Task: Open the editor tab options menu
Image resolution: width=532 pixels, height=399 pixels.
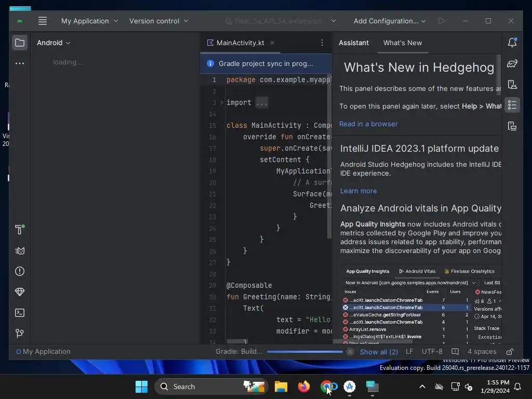Action: 322,43
